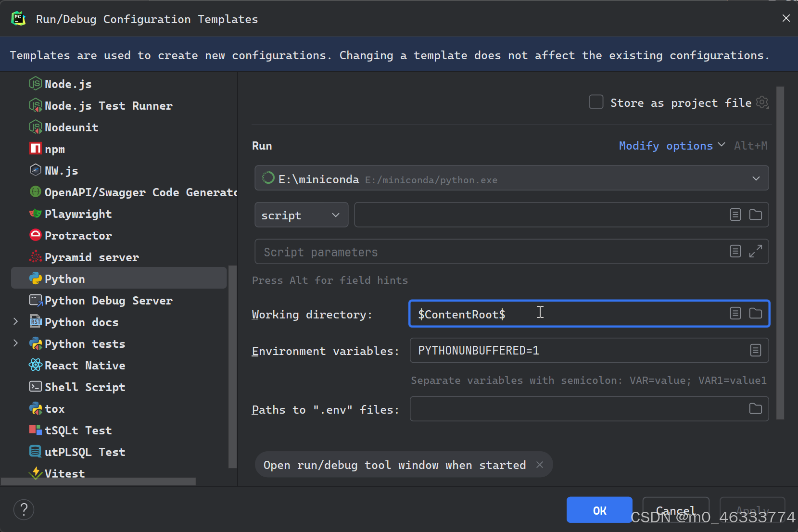The image size is (798, 532).
Task: Open the Modify options menu
Action: coord(666,145)
